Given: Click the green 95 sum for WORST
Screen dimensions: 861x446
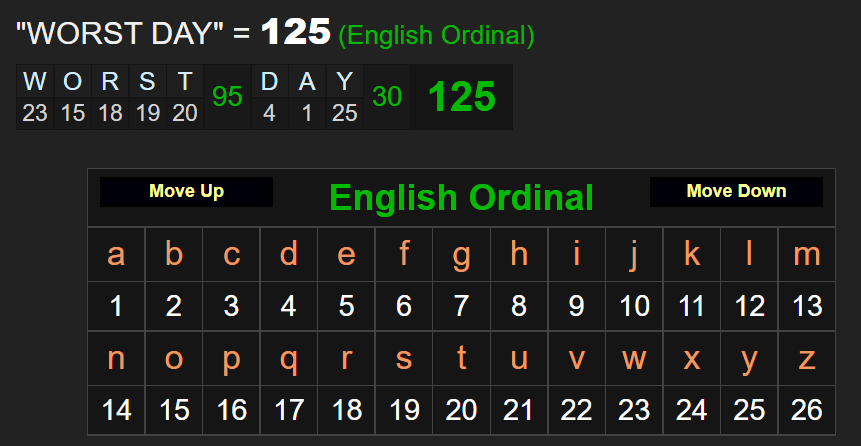Looking at the screenshot, I should [228, 97].
